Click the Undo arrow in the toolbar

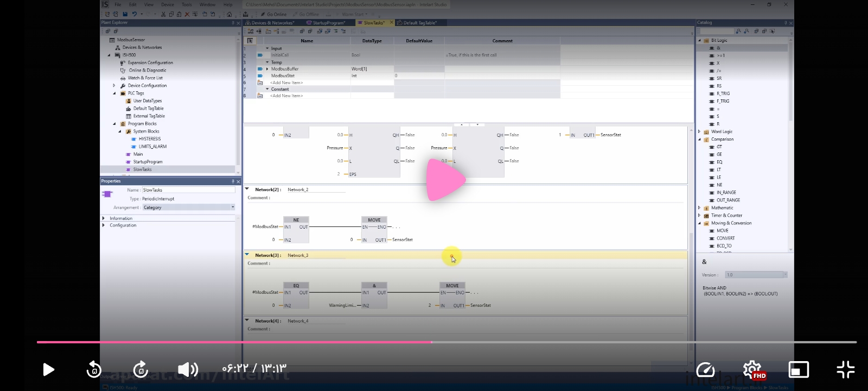click(134, 14)
